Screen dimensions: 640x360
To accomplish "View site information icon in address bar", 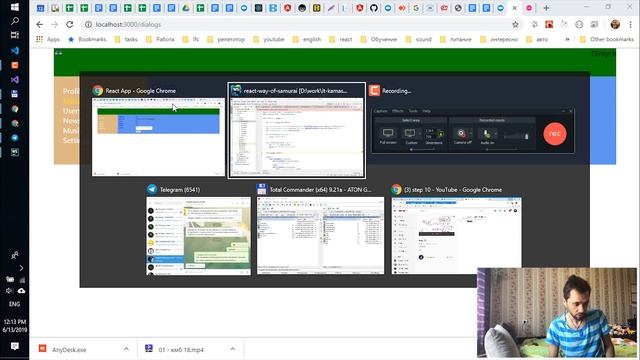I will pyautogui.click(x=88, y=24).
